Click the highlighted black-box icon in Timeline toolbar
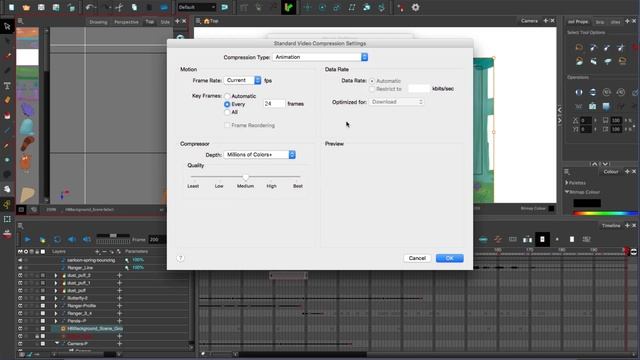 [542, 240]
